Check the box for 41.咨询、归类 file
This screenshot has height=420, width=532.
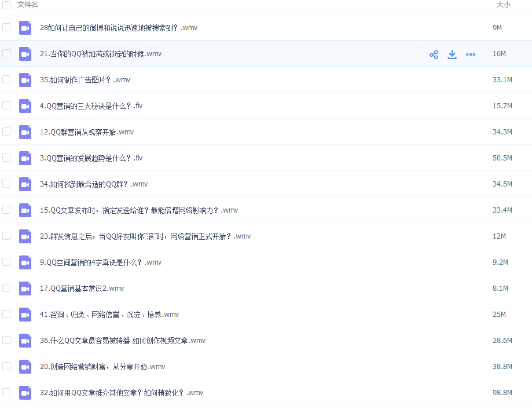(x=6, y=314)
